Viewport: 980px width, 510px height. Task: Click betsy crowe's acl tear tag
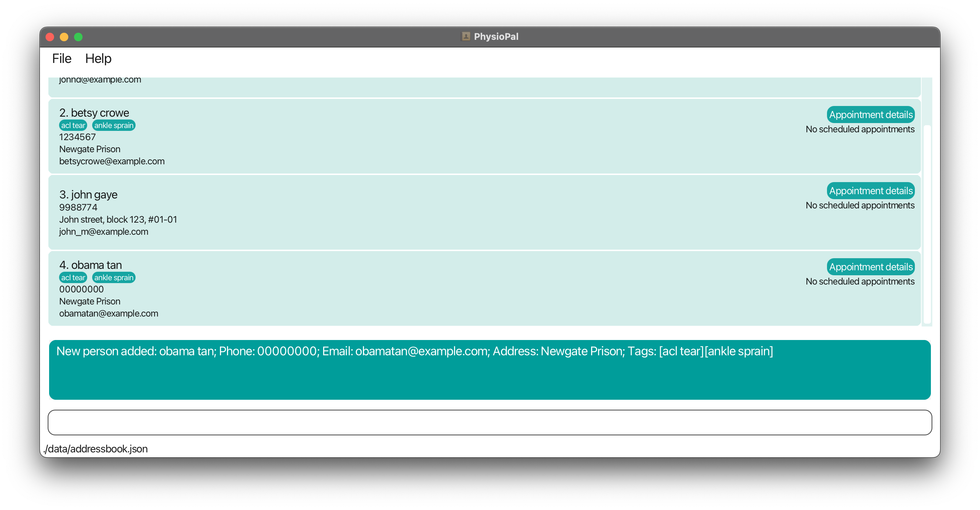pos(73,126)
